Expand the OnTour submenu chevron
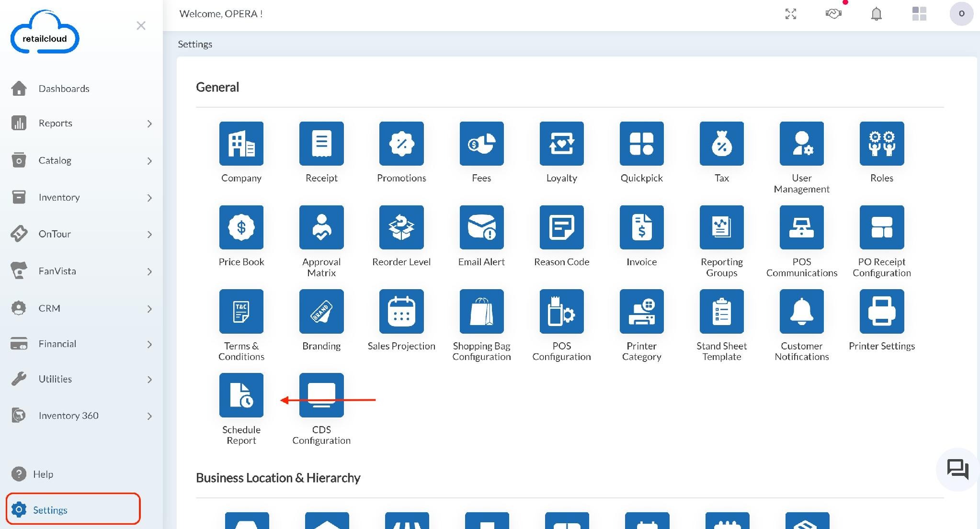 tap(149, 235)
